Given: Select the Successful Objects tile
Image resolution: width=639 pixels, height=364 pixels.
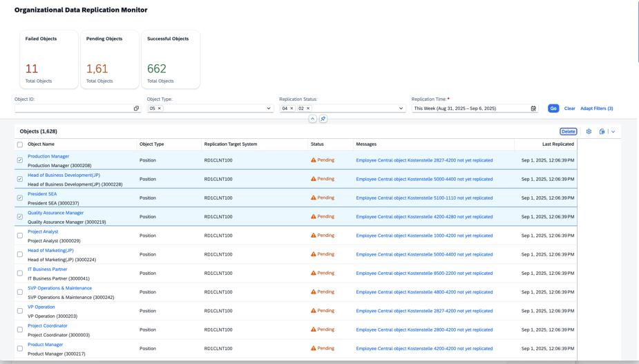Looking at the screenshot, I should (171, 59).
